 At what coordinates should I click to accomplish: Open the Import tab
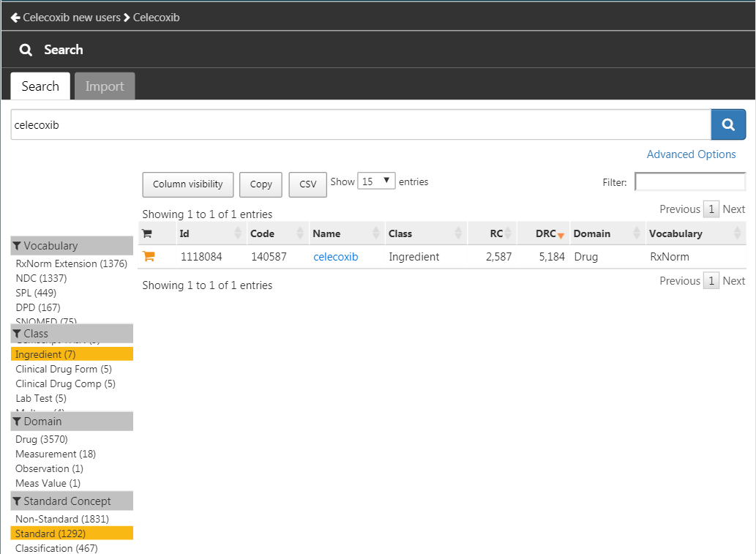click(x=105, y=86)
